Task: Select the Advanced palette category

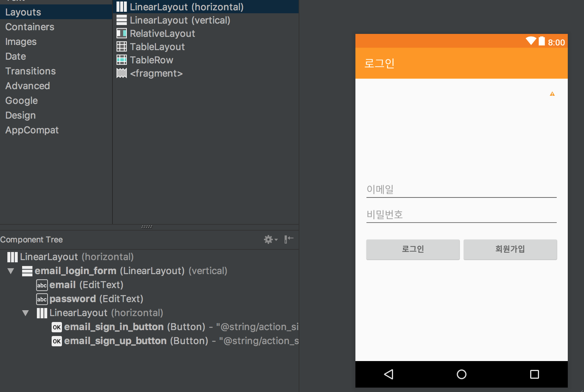Action: point(56,86)
